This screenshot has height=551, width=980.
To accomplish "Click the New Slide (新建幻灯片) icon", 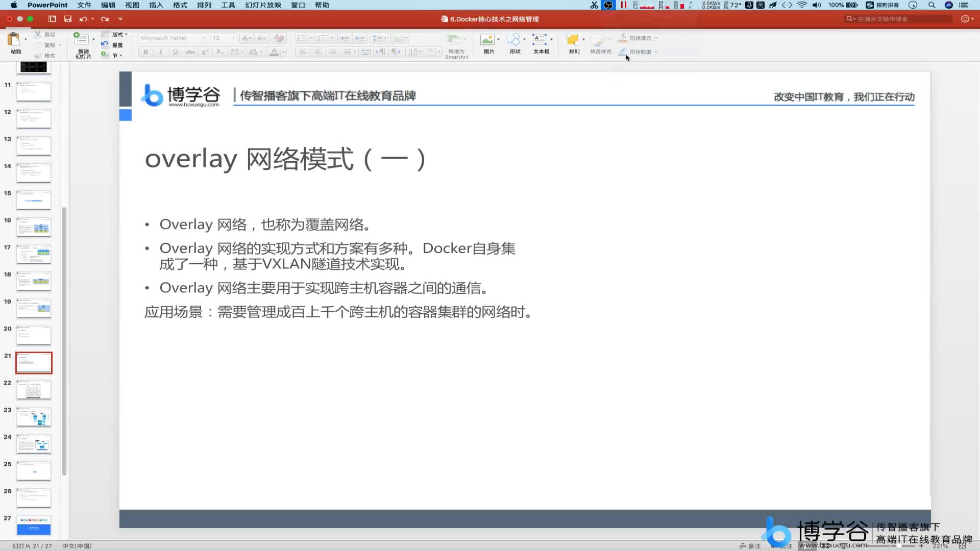I will tap(81, 39).
